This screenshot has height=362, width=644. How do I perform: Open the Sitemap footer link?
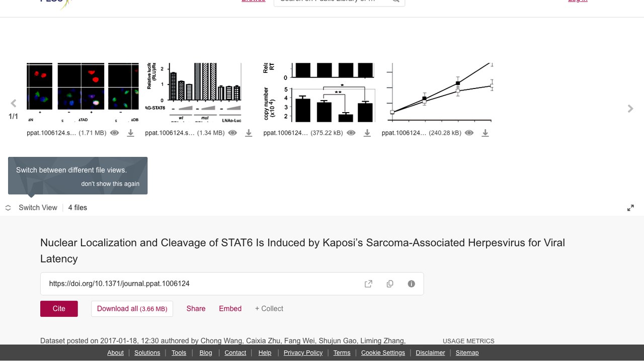pos(467,353)
